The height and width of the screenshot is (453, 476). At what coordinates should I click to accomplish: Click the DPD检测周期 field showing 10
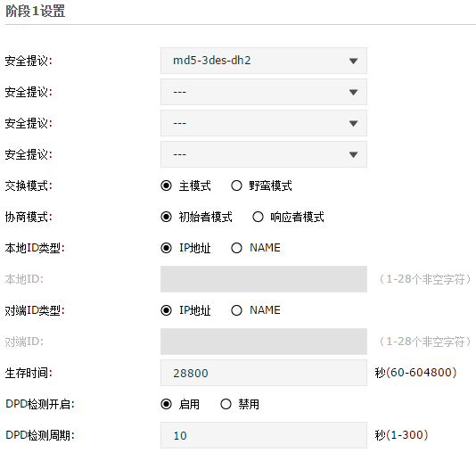pyautogui.click(x=264, y=435)
